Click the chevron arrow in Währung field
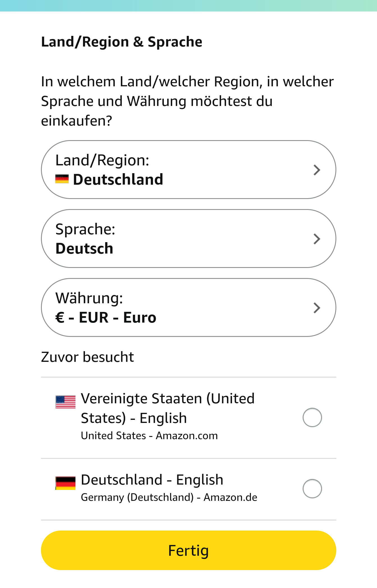 [x=317, y=308]
